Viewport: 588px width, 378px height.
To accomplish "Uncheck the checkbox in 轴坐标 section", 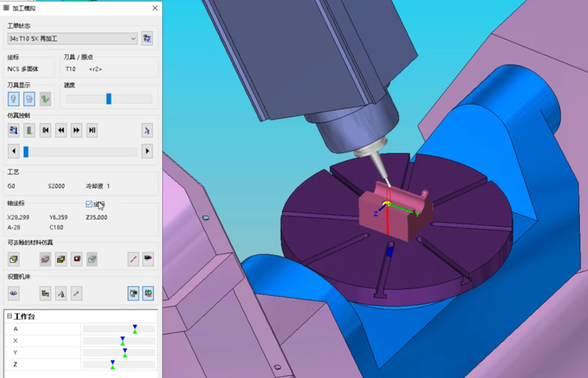I will pyautogui.click(x=89, y=204).
